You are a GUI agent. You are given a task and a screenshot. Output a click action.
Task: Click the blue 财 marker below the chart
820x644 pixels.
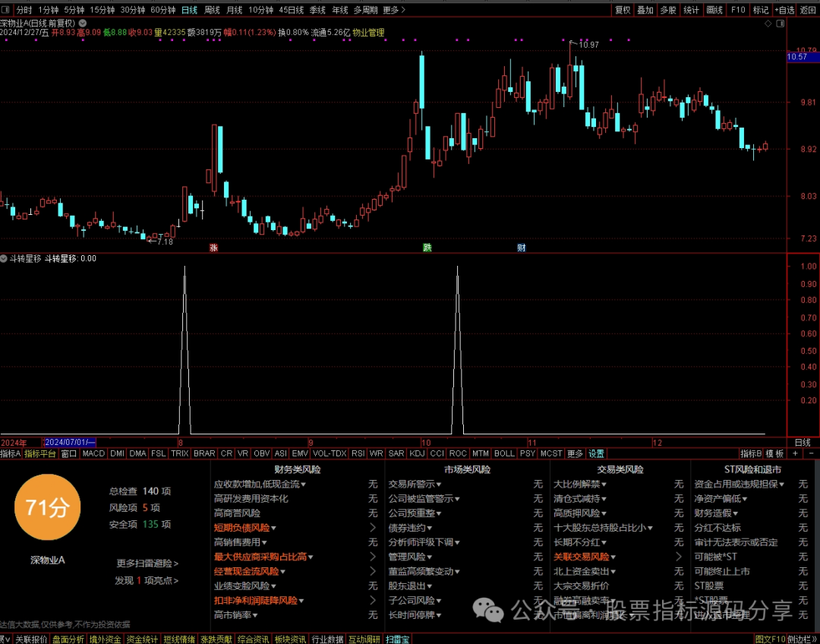point(522,248)
